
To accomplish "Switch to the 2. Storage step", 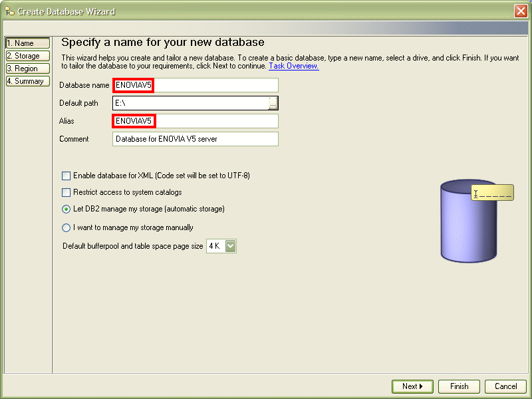I will click(28, 56).
